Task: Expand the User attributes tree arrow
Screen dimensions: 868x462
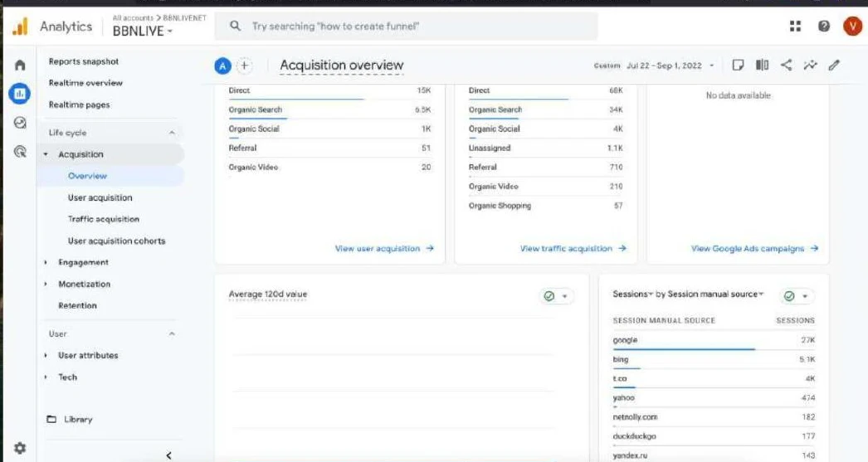Action: click(46, 355)
